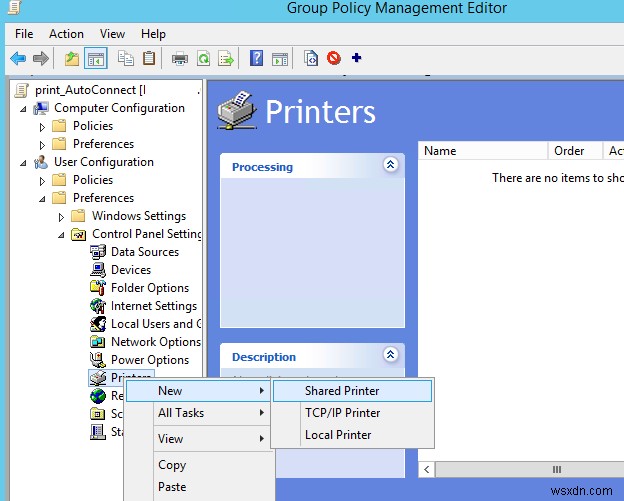Screen dimensions: 624x501
Task: Click the blue Help question mark icon
Action: click(256, 58)
